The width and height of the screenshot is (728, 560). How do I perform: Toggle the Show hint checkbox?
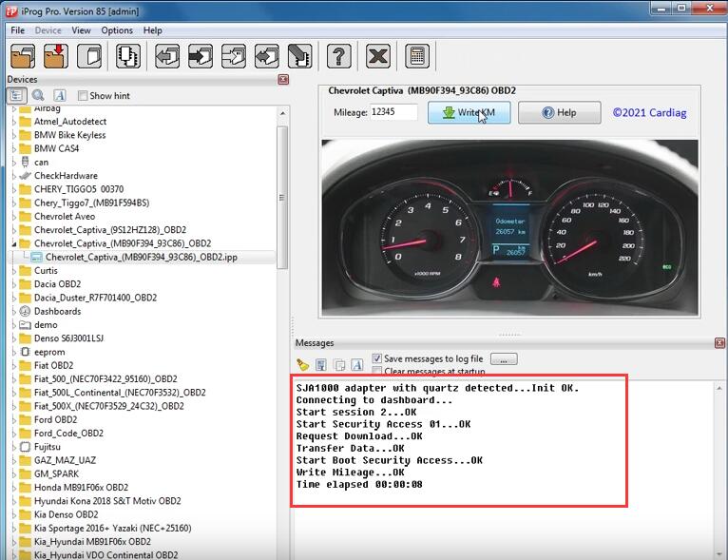point(83,96)
